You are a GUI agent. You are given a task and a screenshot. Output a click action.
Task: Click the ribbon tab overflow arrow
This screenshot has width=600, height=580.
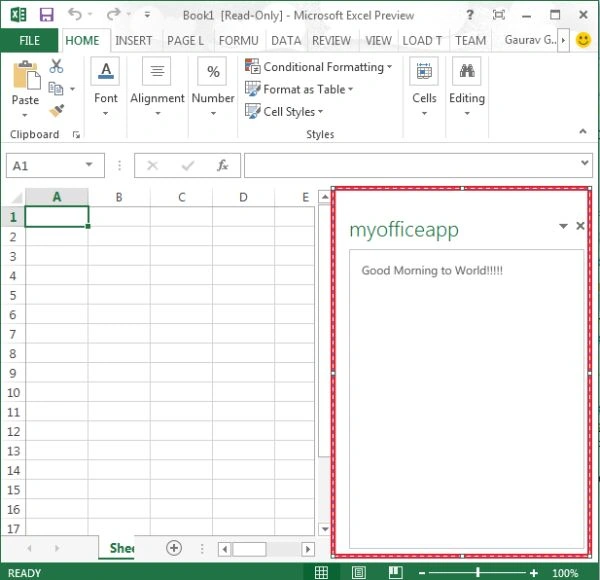click(x=563, y=40)
